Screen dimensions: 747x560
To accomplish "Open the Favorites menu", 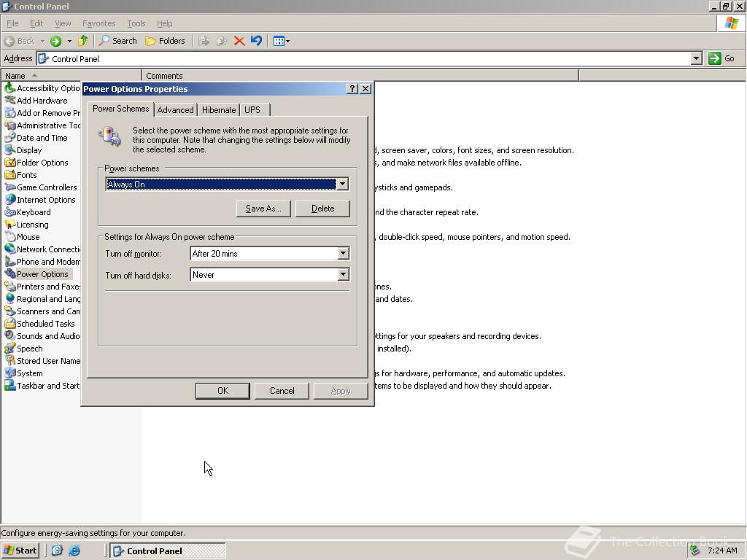I will tap(98, 23).
